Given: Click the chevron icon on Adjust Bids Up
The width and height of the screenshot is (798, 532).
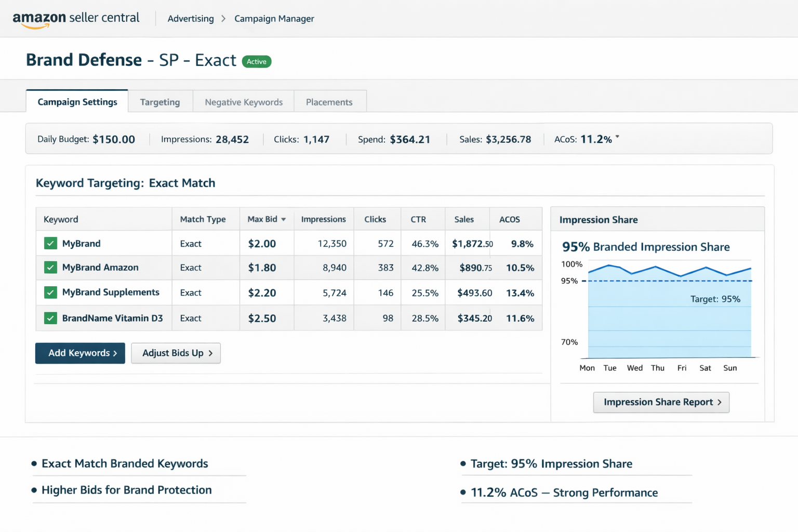Looking at the screenshot, I should click(210, 353).
